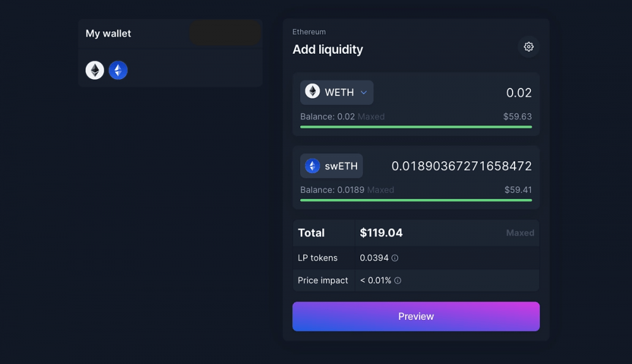Click the Preview button
This screenshot has height=364, width=632.
(x=416, y=317)
